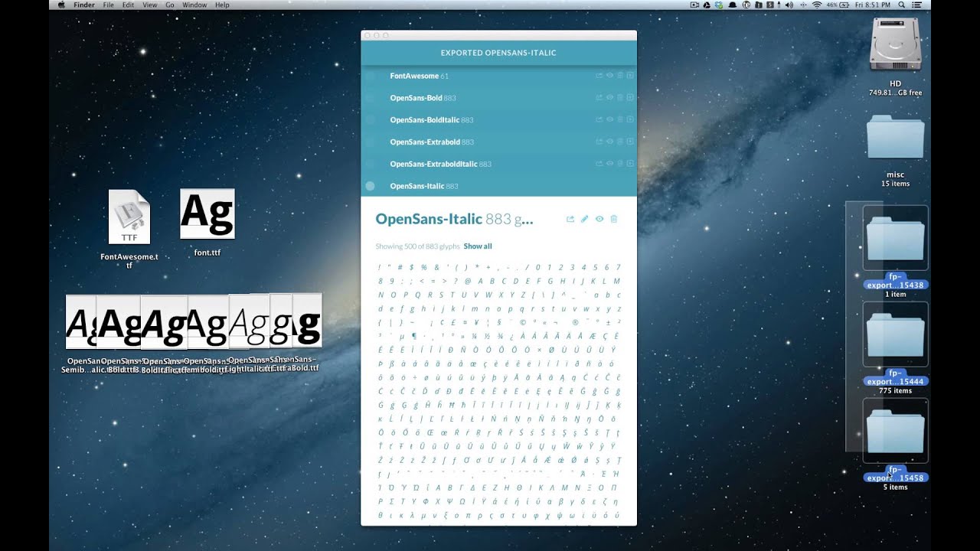The width and height of the screenshot is (980, 551).
Task: Open Spotlight search in menu bar
Action: 902,5
